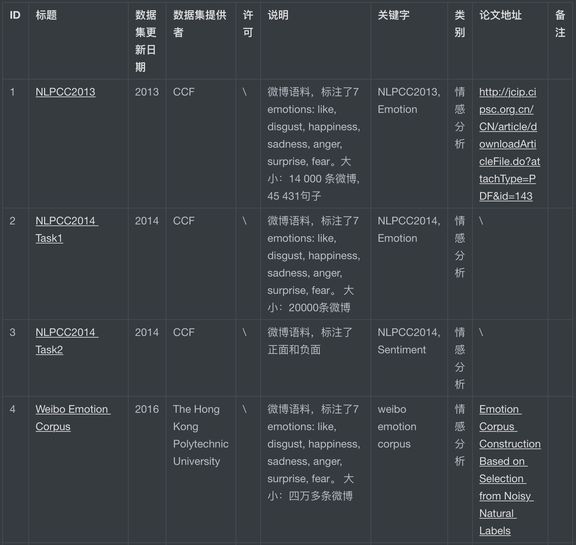
Task: Click the 关键字 column header
Action: 393,15
